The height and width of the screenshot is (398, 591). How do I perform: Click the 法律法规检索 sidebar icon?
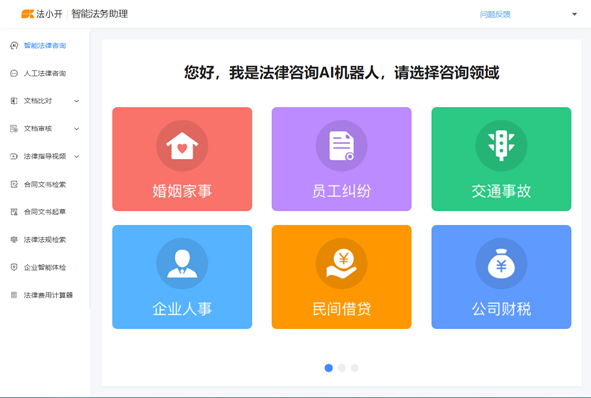click(x=14, y=240)
